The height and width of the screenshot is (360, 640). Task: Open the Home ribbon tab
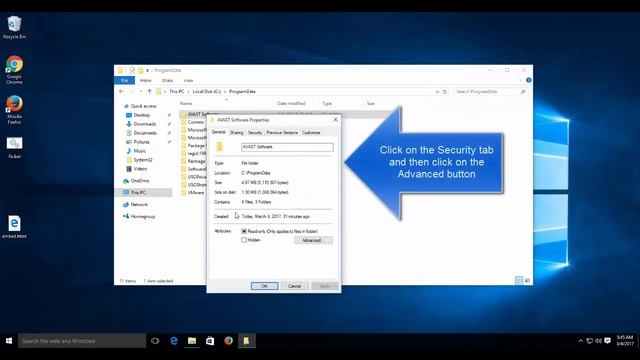145,80
